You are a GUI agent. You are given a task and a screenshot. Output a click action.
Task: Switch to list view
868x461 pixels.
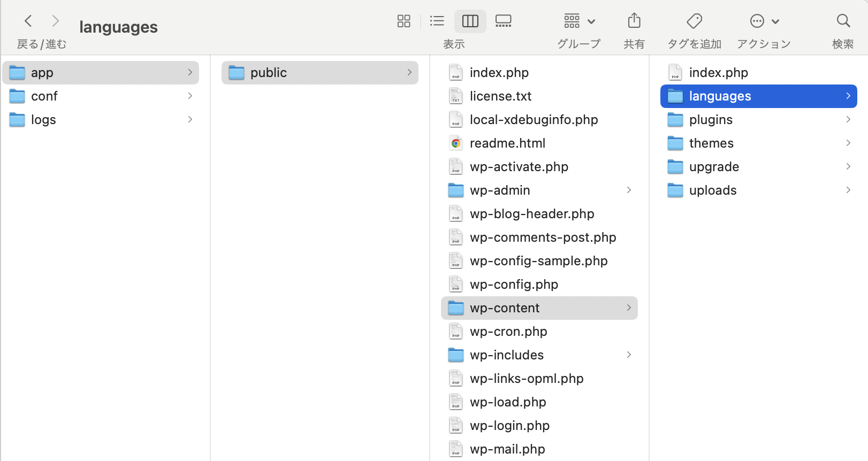coord(437,21)
